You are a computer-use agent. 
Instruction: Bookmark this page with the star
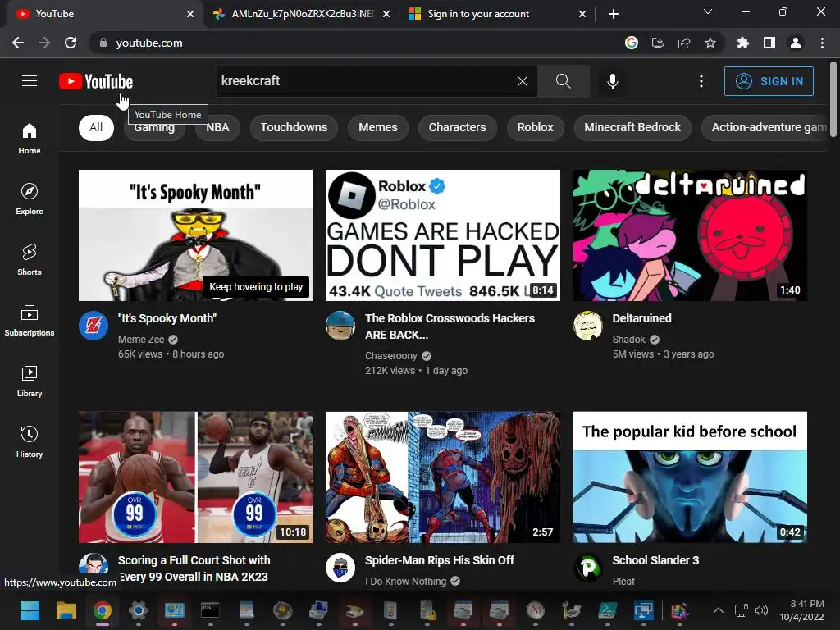pos(710,43)
